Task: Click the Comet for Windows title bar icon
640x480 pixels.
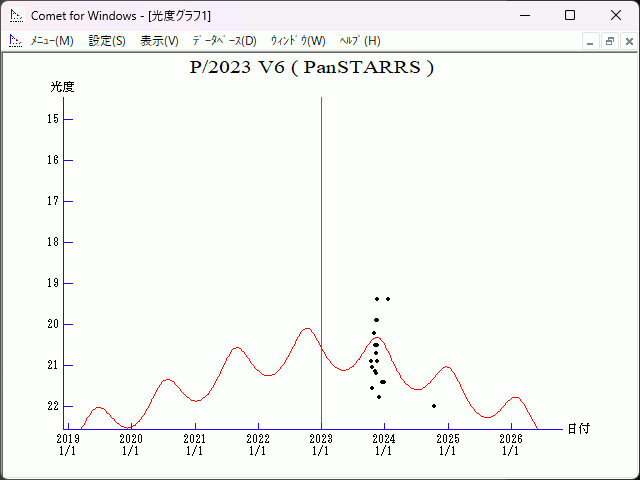Action: pos(16,16)
